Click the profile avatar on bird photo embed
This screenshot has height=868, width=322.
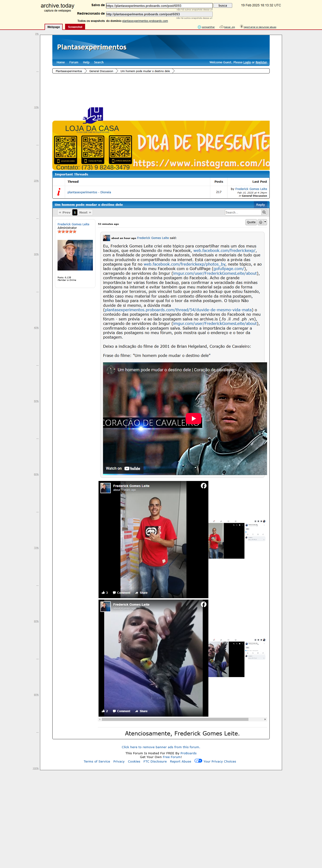coord(106,606)
